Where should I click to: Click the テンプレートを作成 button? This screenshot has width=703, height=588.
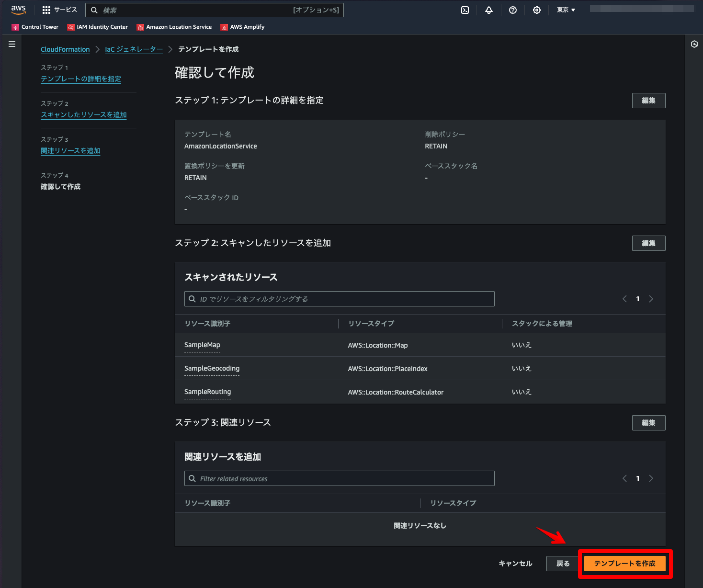625,564
